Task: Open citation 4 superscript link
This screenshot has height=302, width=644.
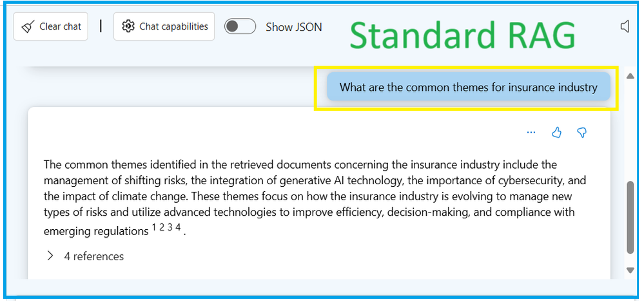Action: (x=178, y=227)
